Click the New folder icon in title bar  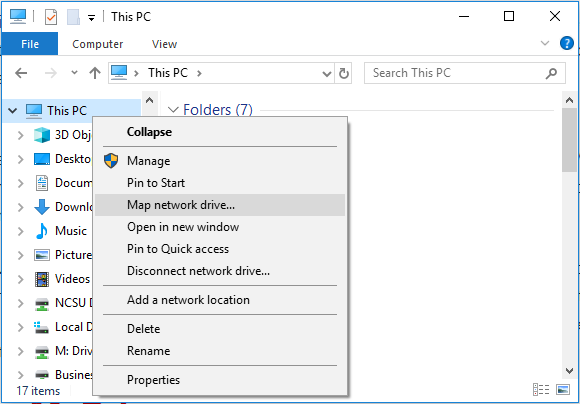tap(73, 17)
